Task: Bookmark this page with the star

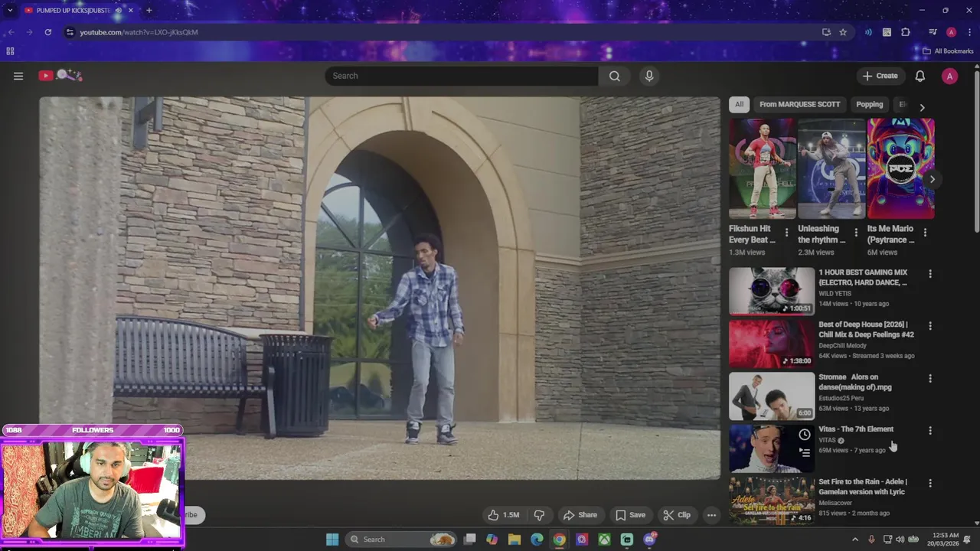Action: [843, 32]
